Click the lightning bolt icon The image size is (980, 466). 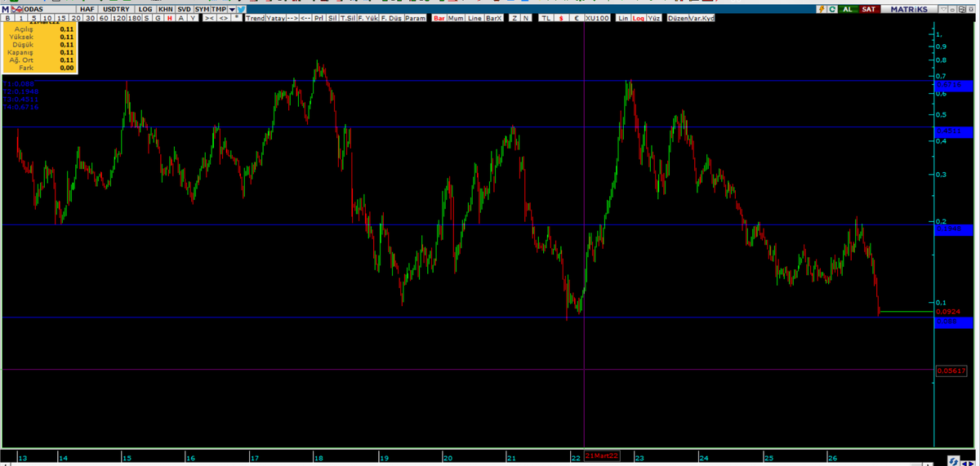[822, 9]
